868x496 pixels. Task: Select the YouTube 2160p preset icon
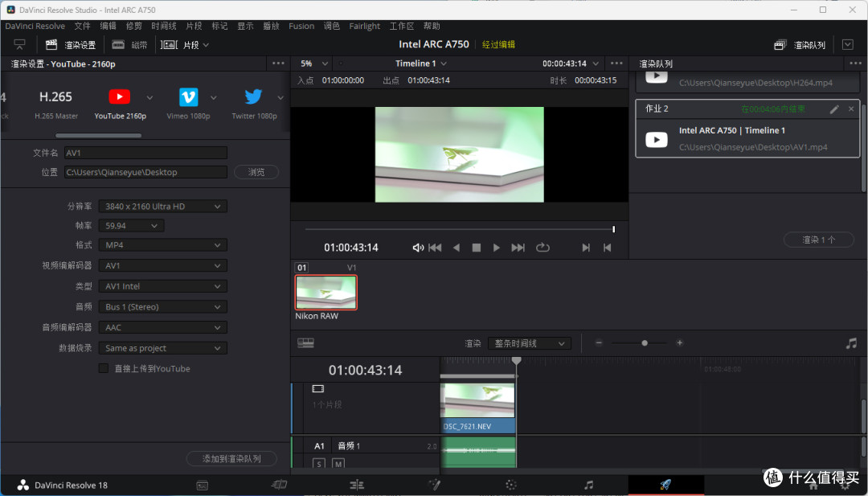pyautogui.click(x=120, y=97)
